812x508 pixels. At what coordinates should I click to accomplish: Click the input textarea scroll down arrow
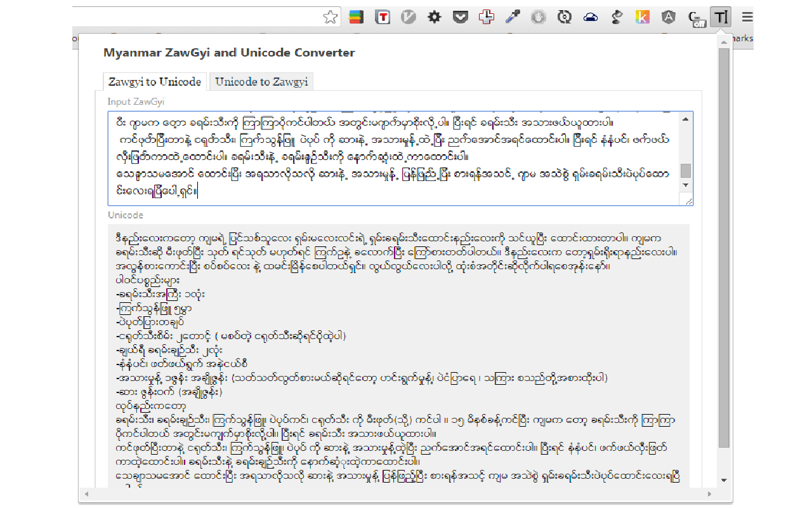[686, 185]
